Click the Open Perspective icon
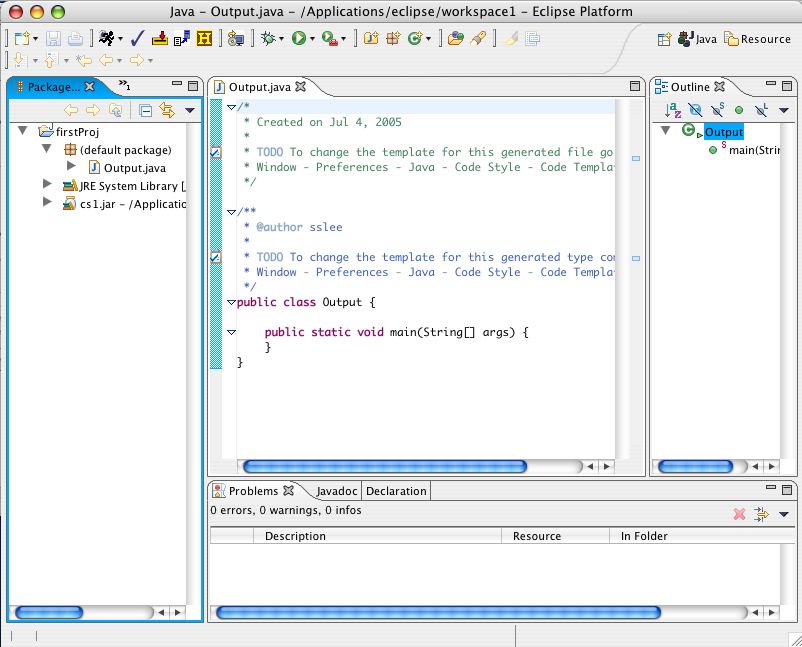Viewport: 802px width, 647px height. pos(664,39)
